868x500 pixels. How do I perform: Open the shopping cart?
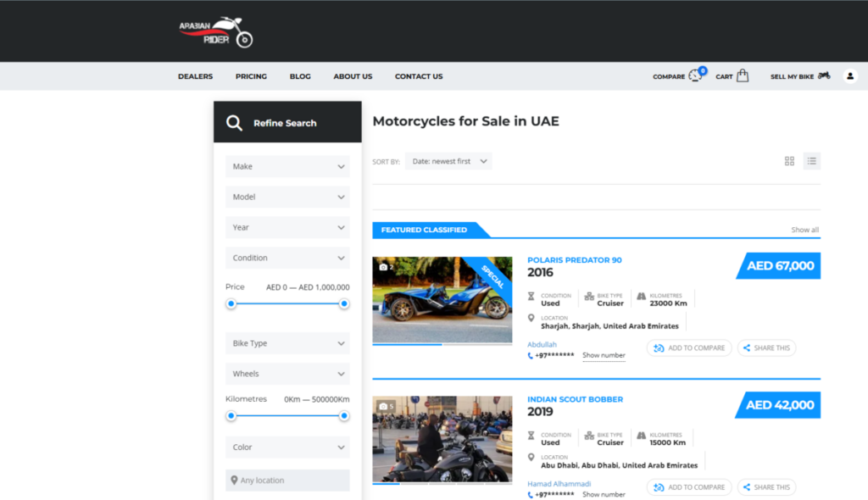(742, 75)
